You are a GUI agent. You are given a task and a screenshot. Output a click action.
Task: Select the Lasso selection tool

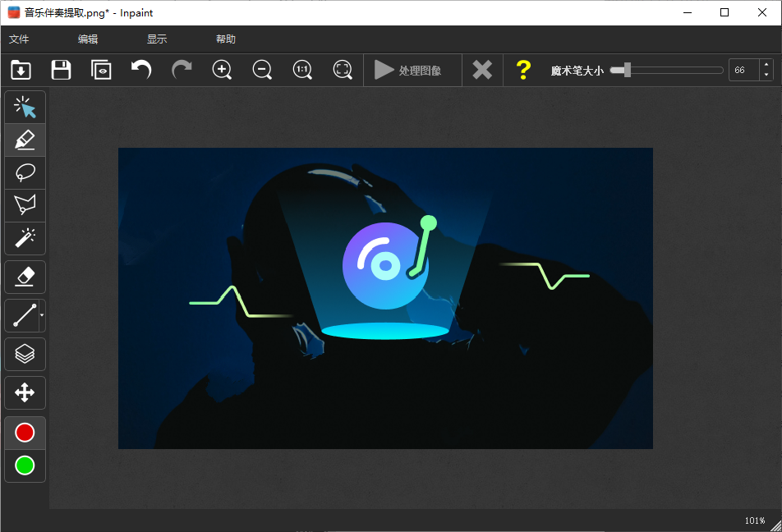point(25,172)
